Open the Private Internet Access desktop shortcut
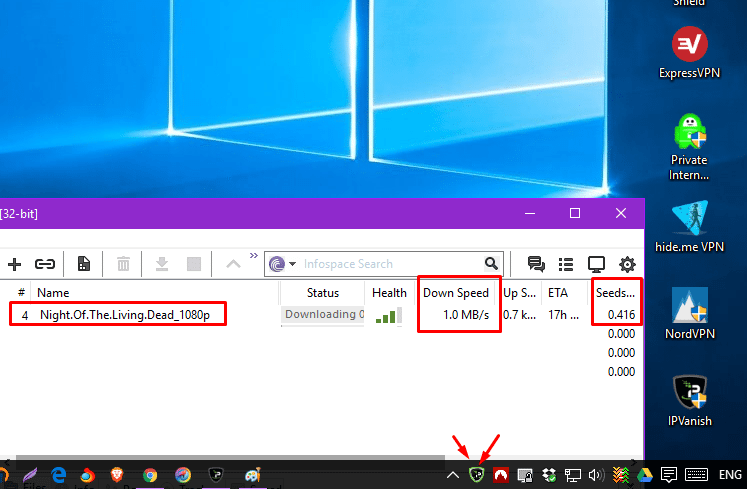This screenshot has width=747, height=489. (689, 147)
